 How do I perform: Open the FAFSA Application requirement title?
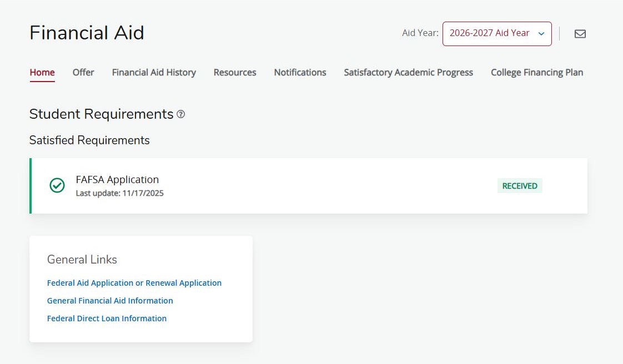click(x=117, y=180)
